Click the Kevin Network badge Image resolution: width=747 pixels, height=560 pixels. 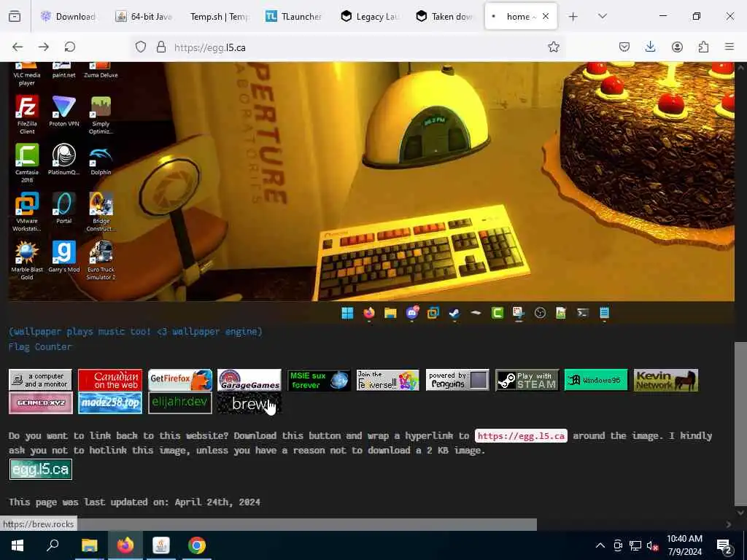click(x=665, y=380)
